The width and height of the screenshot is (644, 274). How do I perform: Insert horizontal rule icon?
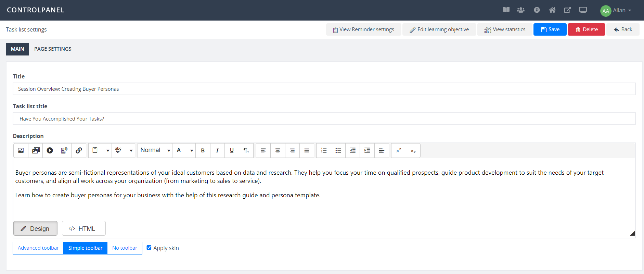(382, 150)
